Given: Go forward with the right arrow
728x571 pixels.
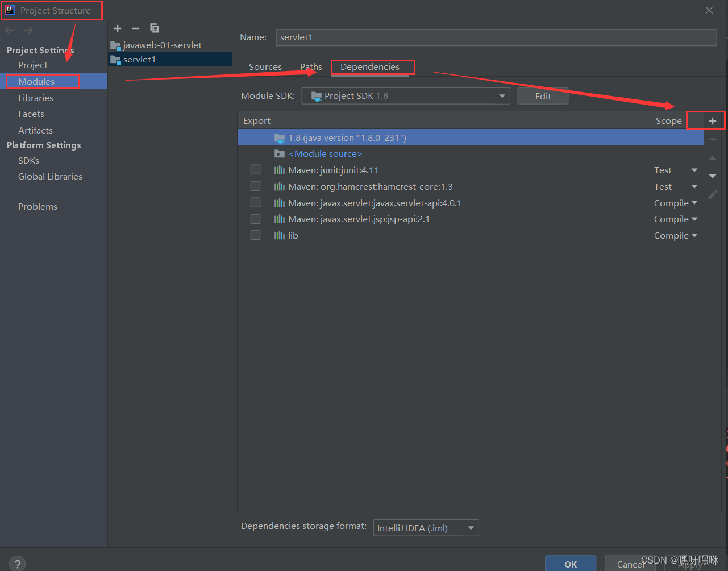Looking at the screenshot, I should tap(28, 30).
